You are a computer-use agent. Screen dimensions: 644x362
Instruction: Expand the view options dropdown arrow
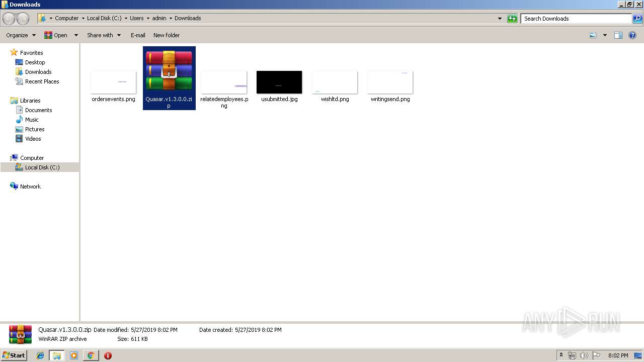pos(605,35)
